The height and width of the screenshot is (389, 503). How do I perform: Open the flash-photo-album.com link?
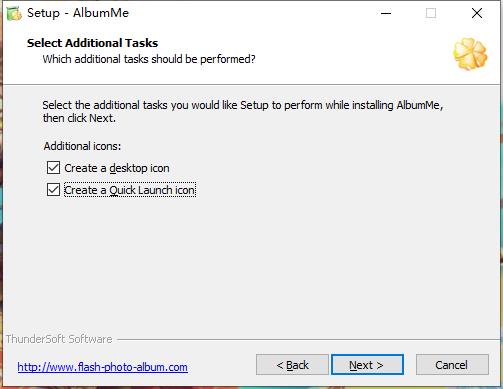click(102, 367)
